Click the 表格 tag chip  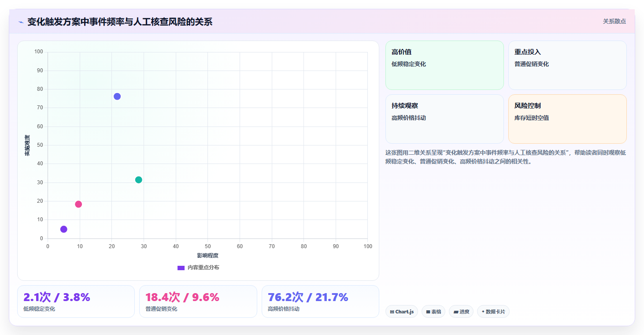tap(433, 312)
